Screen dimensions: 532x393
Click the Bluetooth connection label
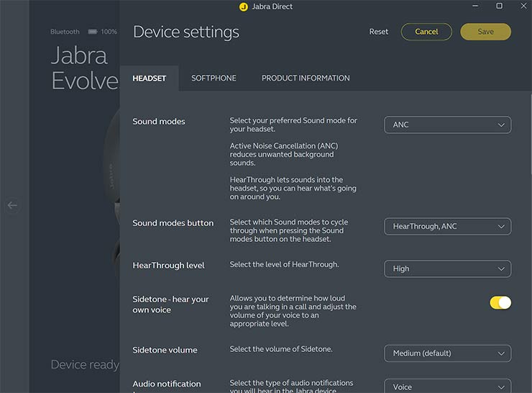coord(65,32)
